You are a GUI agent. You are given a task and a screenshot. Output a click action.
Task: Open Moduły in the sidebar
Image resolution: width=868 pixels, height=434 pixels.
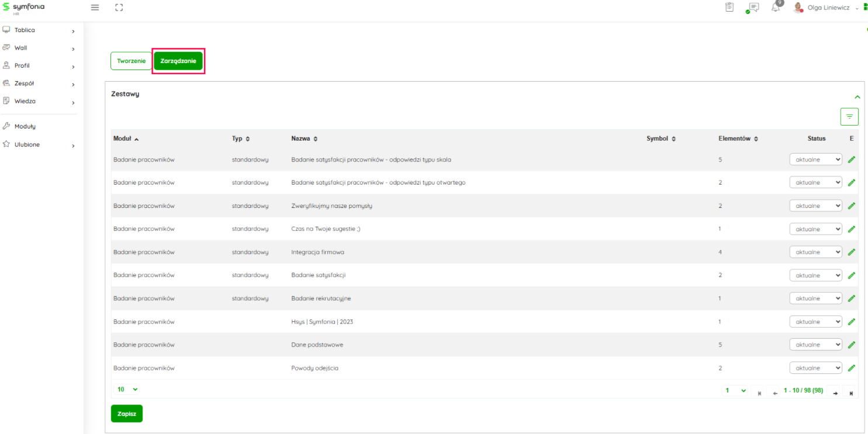(x=25, y=126)
